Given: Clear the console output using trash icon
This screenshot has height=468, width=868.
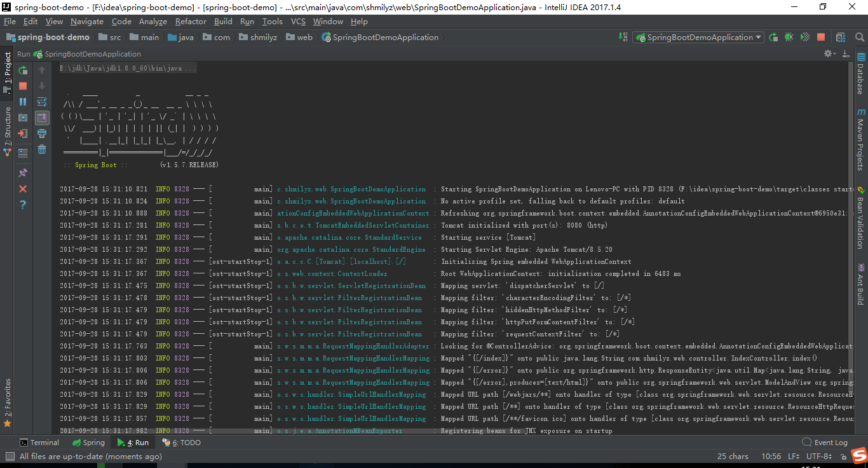Looking at the screenshot, I should pyautogui.click(x=43, y=149).
